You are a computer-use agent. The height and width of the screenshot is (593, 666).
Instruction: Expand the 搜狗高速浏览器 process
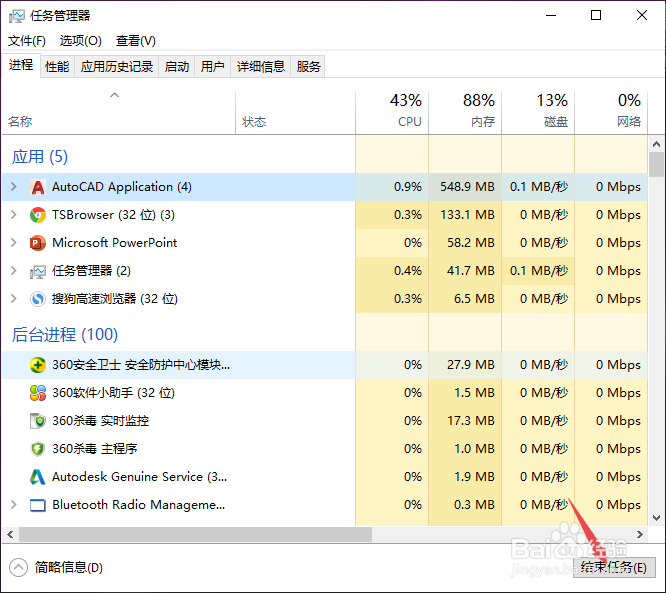click(x=14, y=299)
